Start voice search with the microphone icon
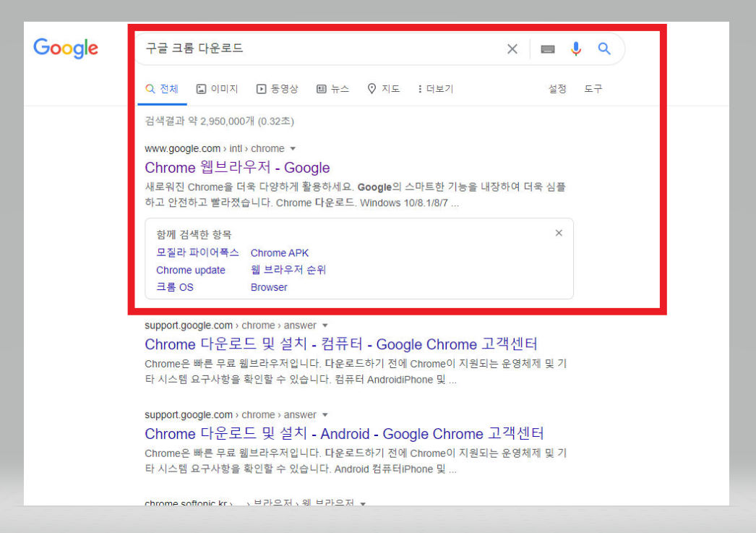 coord(576,48)
